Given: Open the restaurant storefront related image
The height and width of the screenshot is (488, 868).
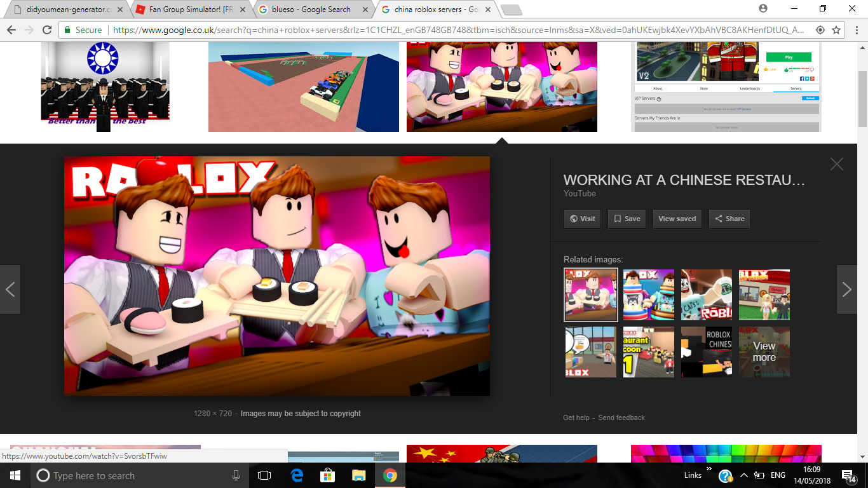Looking at the screenshot, I should [x=764, y=295].
